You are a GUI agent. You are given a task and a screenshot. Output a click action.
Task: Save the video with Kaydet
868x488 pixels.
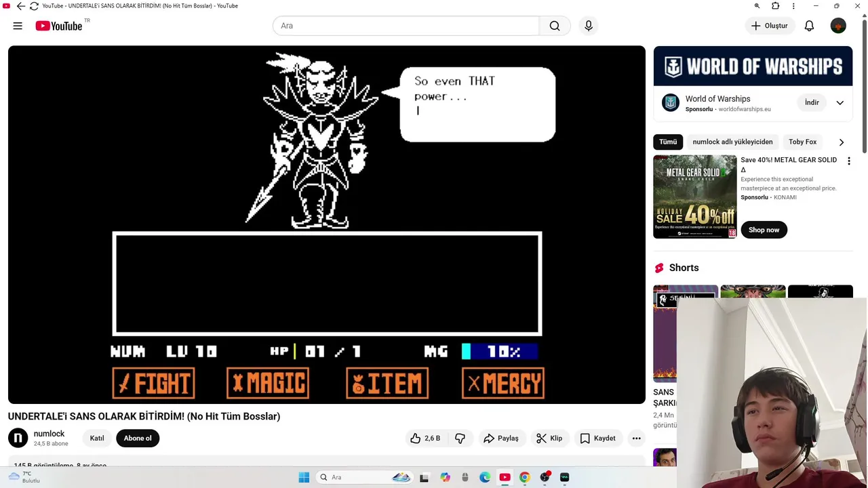(598, 439)
